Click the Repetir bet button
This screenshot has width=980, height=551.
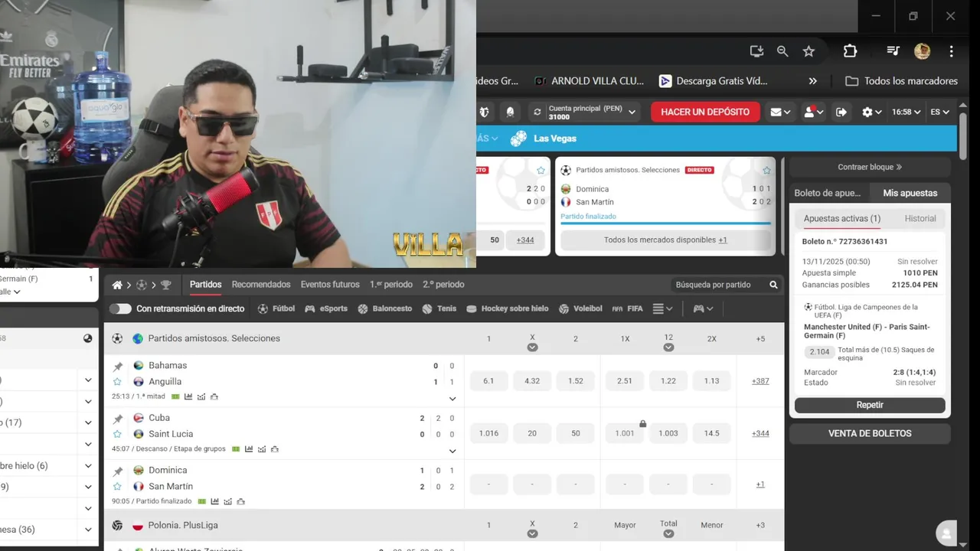point(870,406)
